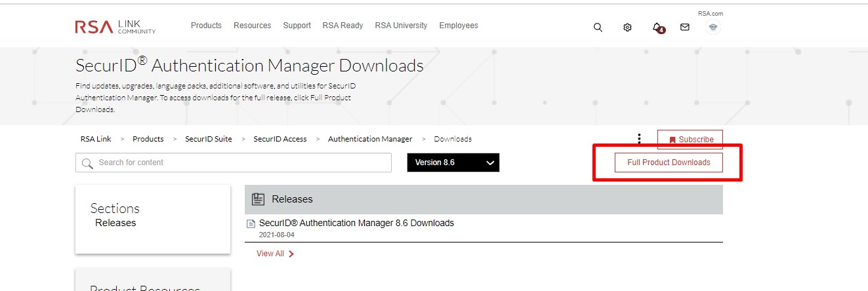Open the three-dot options menu
The width and height of the screenshot is (868, 291).
click(639, 139)
